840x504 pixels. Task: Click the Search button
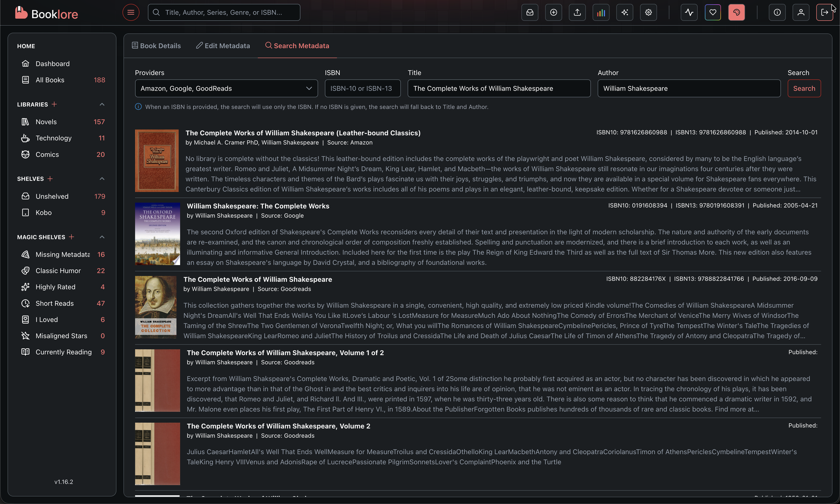tap(804, 88)
